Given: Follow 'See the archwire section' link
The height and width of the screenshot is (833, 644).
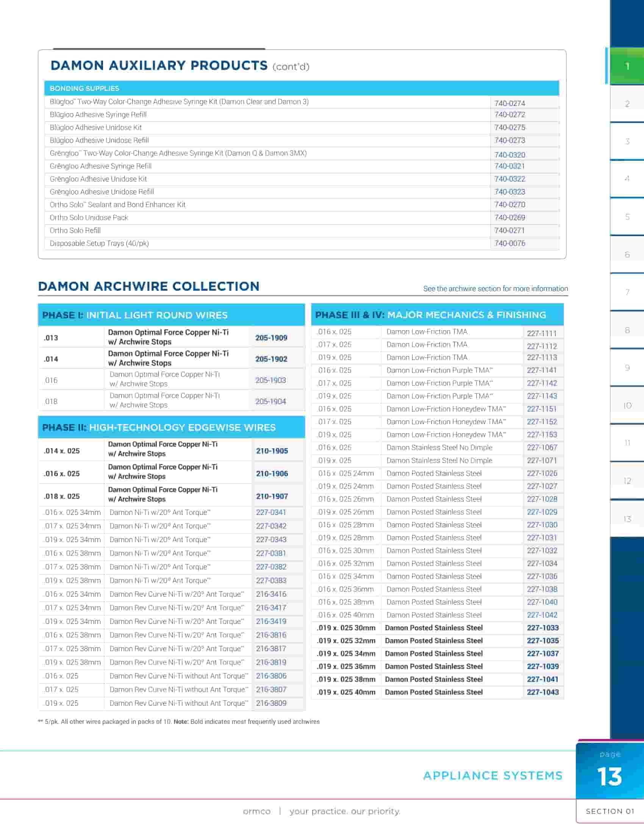Looking at the screenshot, I should [x=495, y=289].
